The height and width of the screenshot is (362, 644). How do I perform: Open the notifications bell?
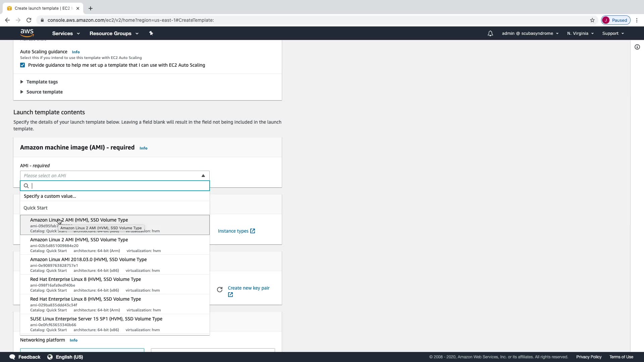pyautogui.click(x=490, y=34)
